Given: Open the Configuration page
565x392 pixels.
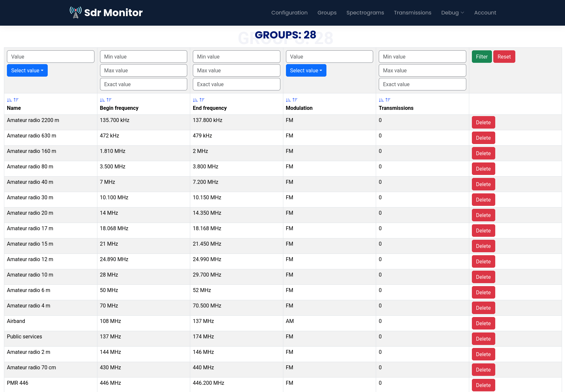Looking at the screenshot, I should pos(289,12).
